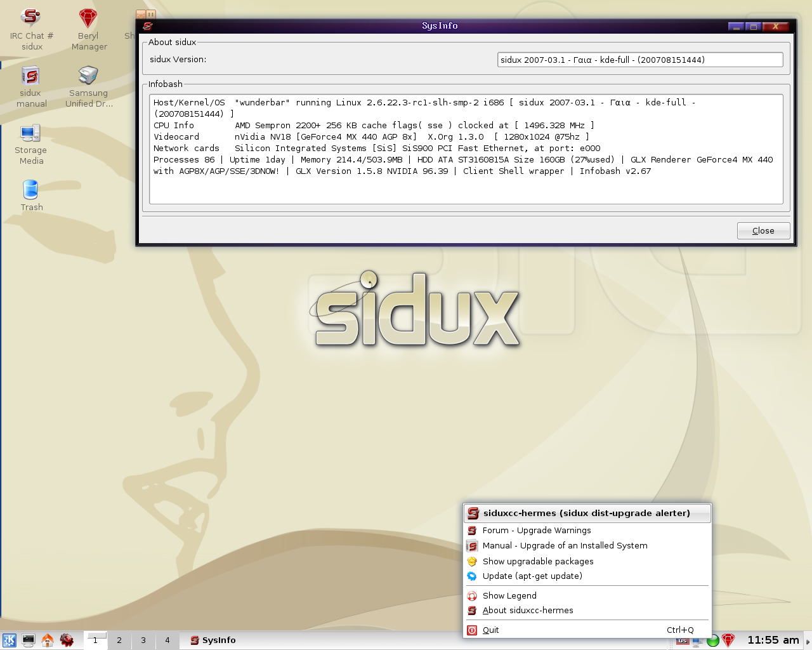The height and width of the screenshot is (650, 812).
Task: Click the 'CPU Info' line in Infobash
Action: click(x=374, y=126)
